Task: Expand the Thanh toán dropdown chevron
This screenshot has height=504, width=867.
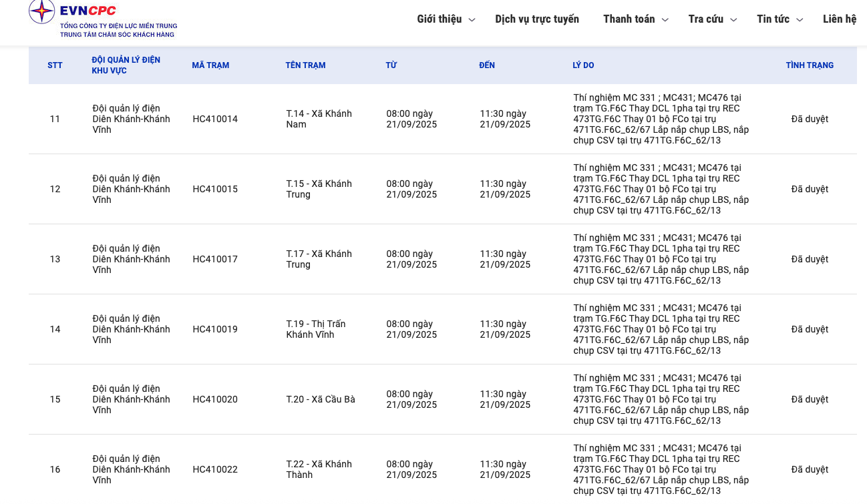Action: (x=665, y=20)
